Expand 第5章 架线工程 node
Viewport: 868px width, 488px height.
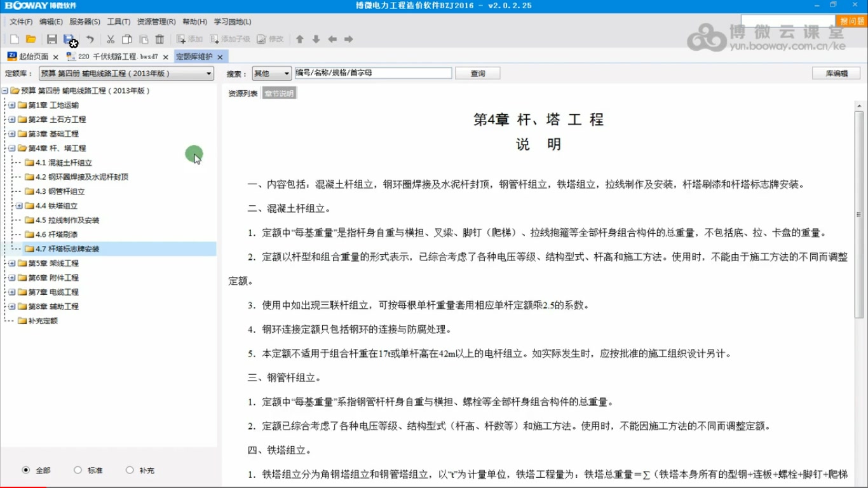click(11, 263)
